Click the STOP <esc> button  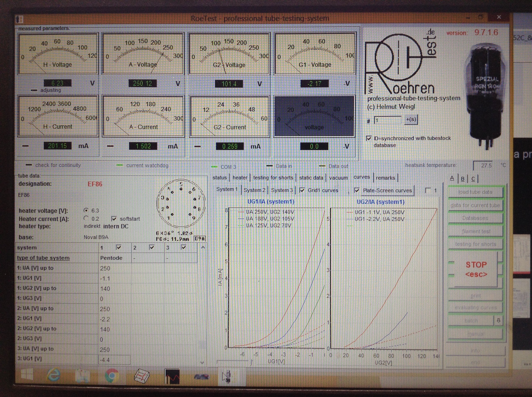(x=476, y=269)
